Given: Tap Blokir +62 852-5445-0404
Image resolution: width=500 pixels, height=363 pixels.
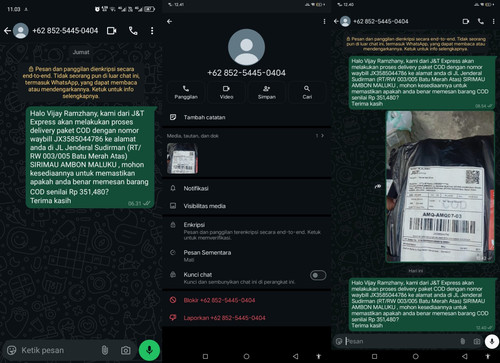Looking at the screenshot, I should pos(246,300).
